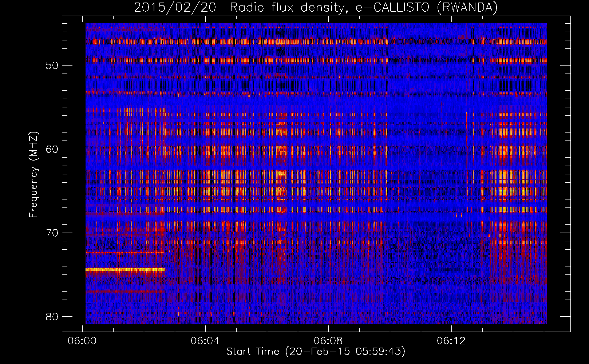Image resolution: width=589 pixels, height=364 pixels.
Task: Click the 'Radio flux density, e-CALLISTO (RWANDA)' title text
Action: coord(363,7)
